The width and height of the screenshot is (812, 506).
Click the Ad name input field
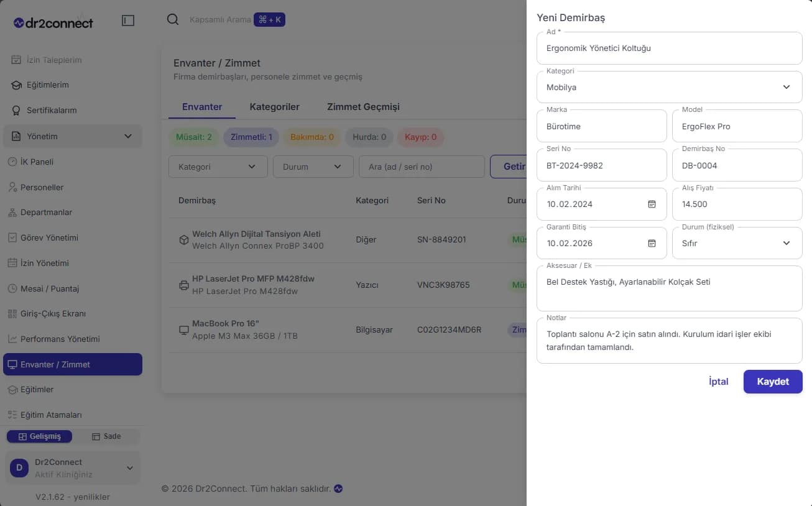point(670,48)
